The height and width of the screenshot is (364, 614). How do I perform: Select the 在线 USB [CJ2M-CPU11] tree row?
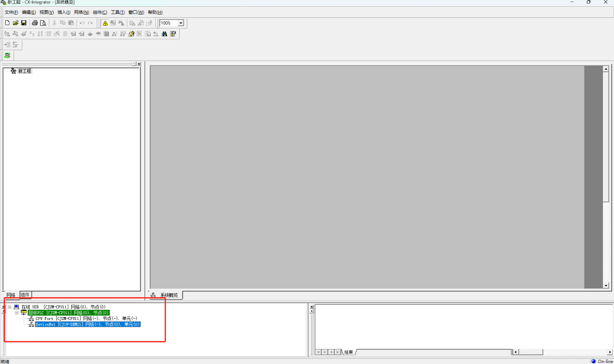(x=63, y=307)
